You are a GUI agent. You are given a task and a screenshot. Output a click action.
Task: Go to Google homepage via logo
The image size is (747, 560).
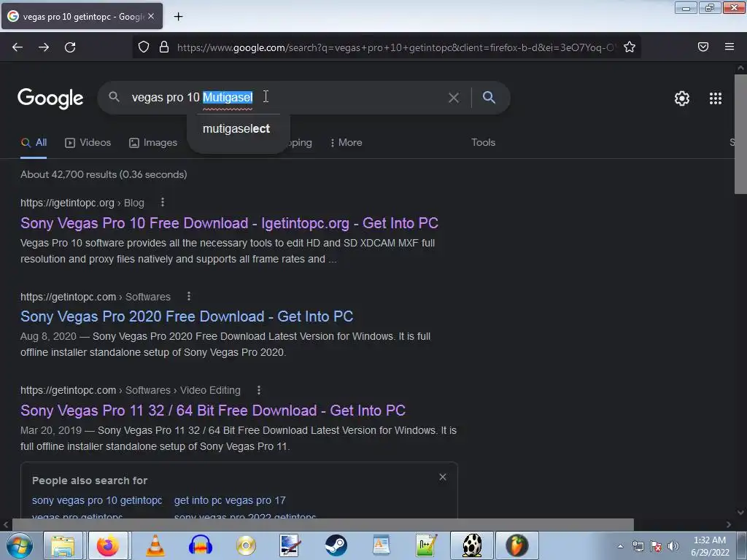50,98
